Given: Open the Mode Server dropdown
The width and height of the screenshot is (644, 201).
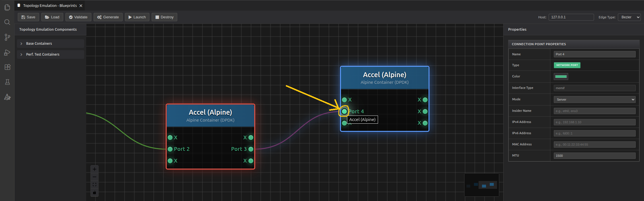Looking at the screenshot, I should click(x=594, y=99).
